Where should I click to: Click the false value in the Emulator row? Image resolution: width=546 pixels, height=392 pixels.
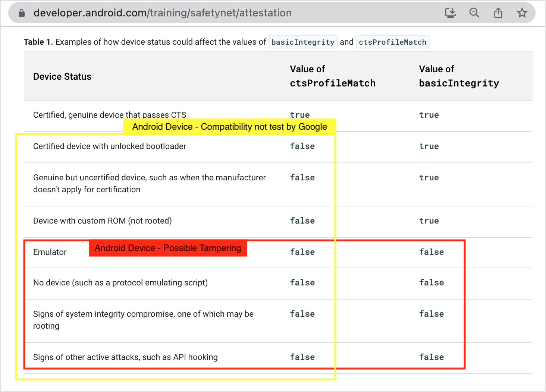point(302,252)
